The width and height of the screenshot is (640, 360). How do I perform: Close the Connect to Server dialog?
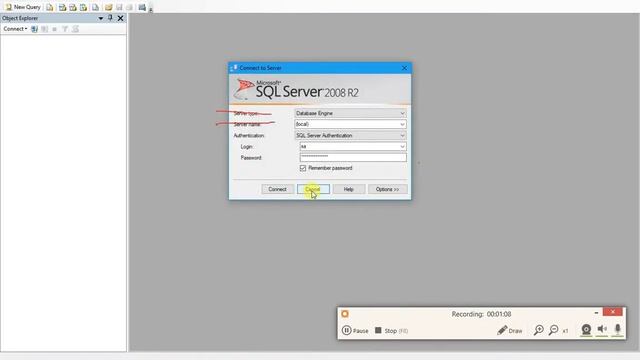pos(404,68)
